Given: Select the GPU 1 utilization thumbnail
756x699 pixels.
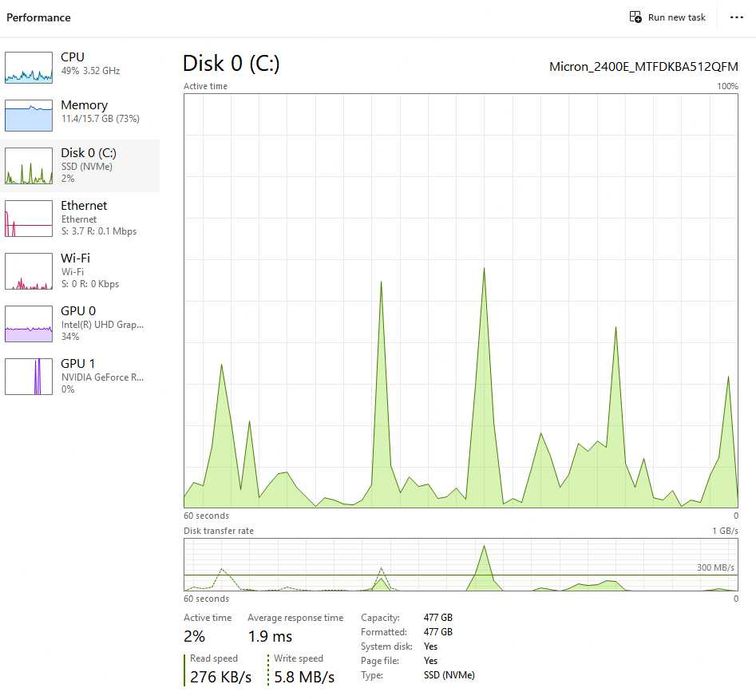Looking at the screenshot, I should click(28, 376).
